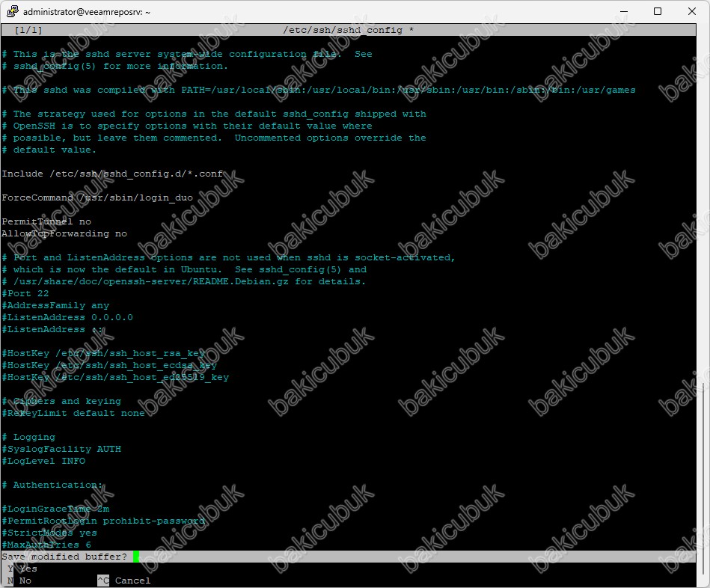Click the #HostKey ssh_host_rsa_key line
Viewport: 710px width, 588px height.
click(103, 353)
